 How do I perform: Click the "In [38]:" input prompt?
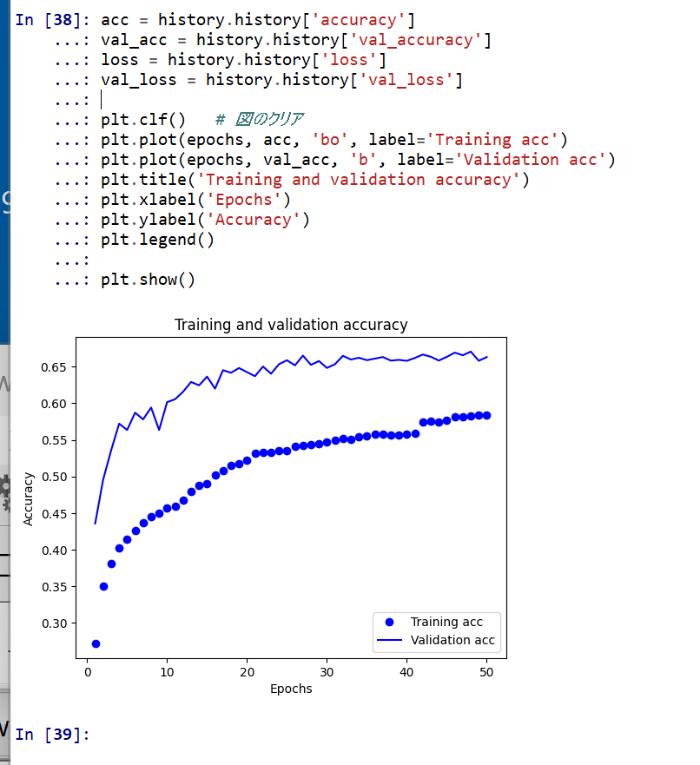(52, 21)
